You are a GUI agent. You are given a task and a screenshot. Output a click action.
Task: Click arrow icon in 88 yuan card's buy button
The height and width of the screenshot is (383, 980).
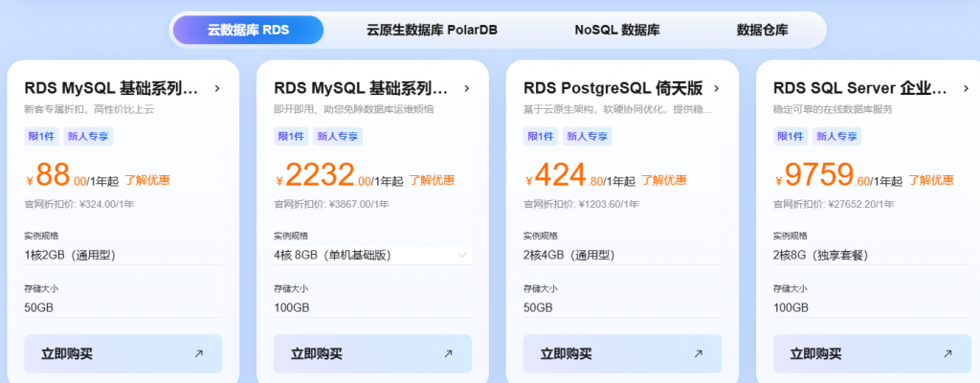click(x=198, y=353)
